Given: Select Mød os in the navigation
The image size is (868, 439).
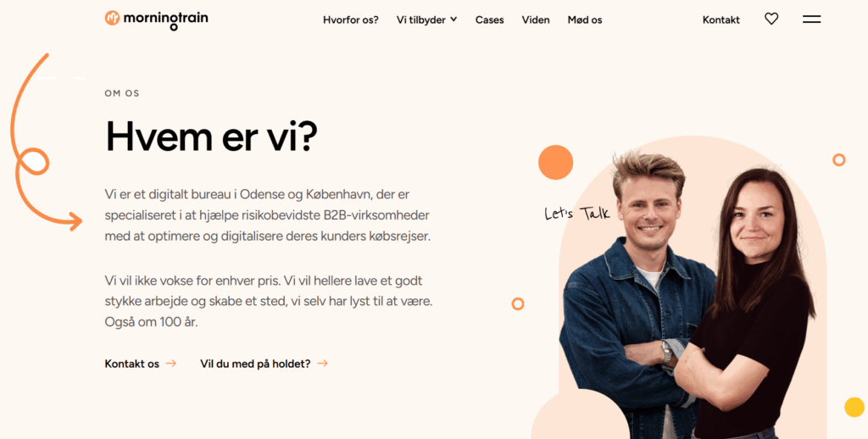Looking at the screenshot, I should click(585, 20).
